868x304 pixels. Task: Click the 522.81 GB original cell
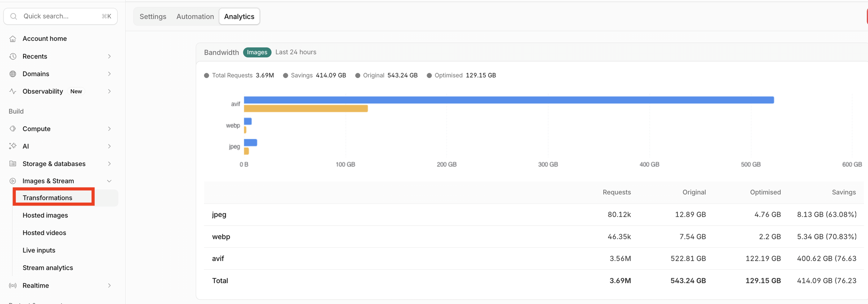click(x=688, y=258)
